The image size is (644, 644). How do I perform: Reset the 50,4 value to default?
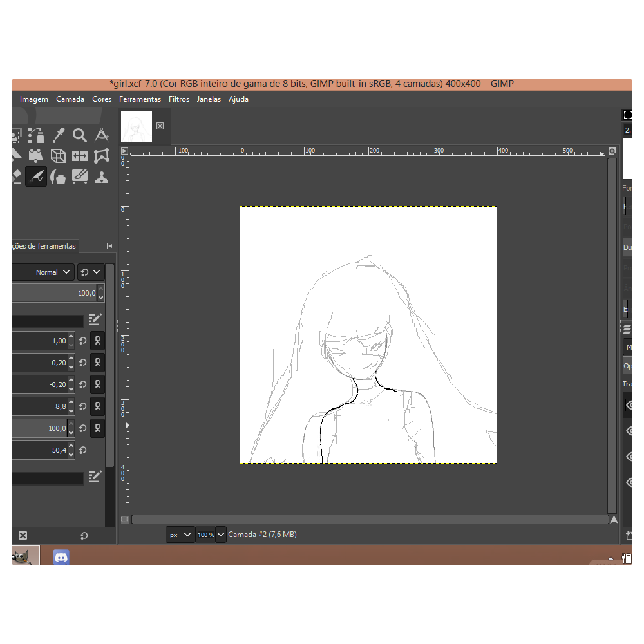[83, 450]
